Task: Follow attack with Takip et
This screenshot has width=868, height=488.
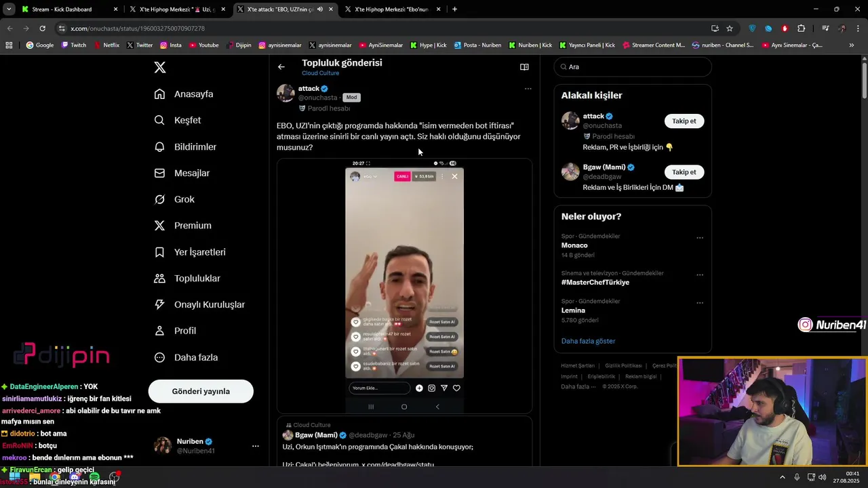Action: pyautogui.click(x=684, y=121)
